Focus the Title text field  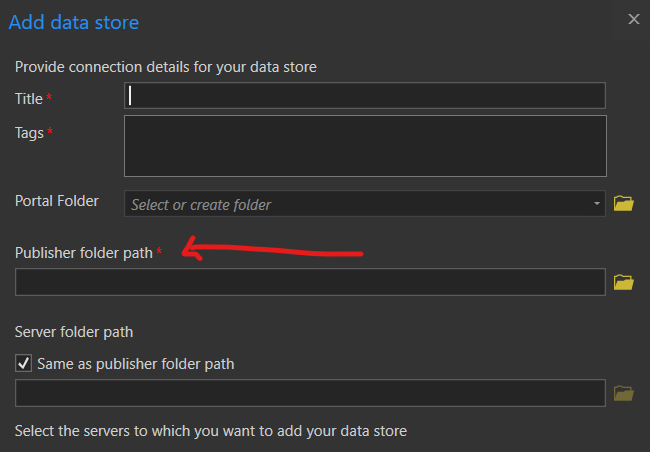365,96
